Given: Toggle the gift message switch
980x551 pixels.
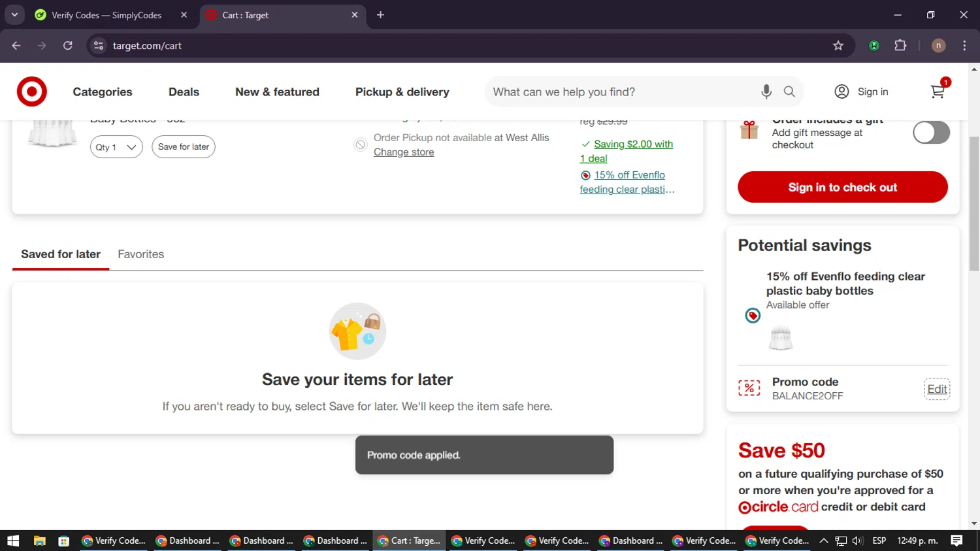Looking at the screenshot, I should pos(931,133).
